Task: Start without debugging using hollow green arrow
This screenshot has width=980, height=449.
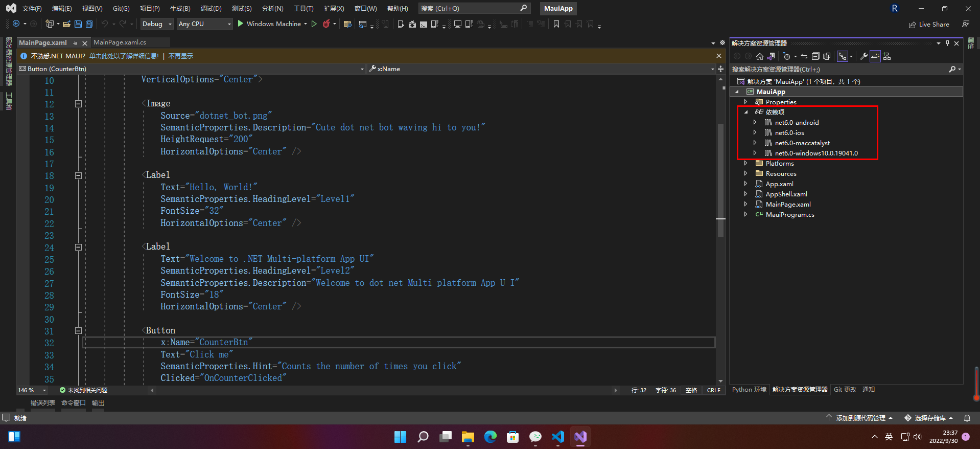Action: [x=314, y=24]
